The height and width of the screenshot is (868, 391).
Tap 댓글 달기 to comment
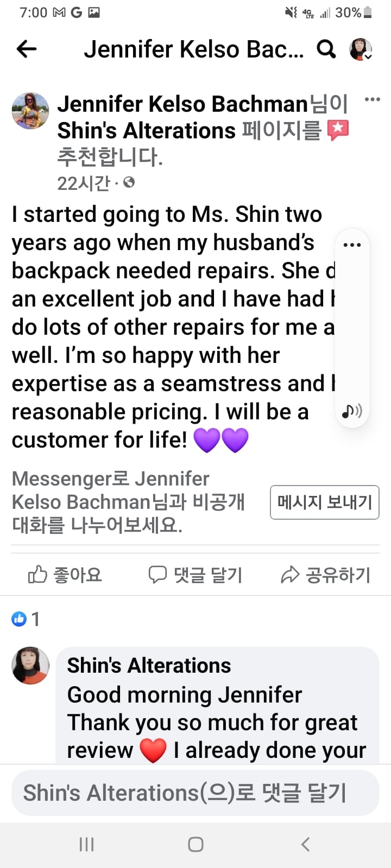[195, 575]
